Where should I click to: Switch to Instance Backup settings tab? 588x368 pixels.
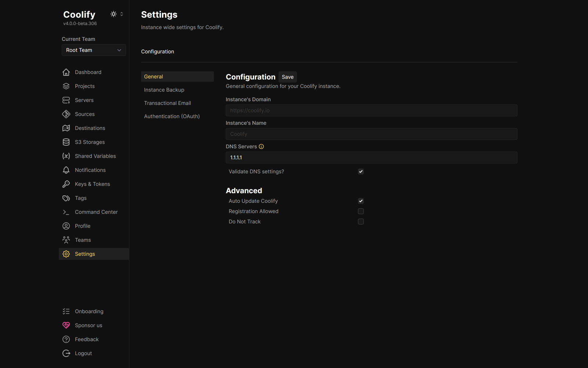click(x=164, y=90)
